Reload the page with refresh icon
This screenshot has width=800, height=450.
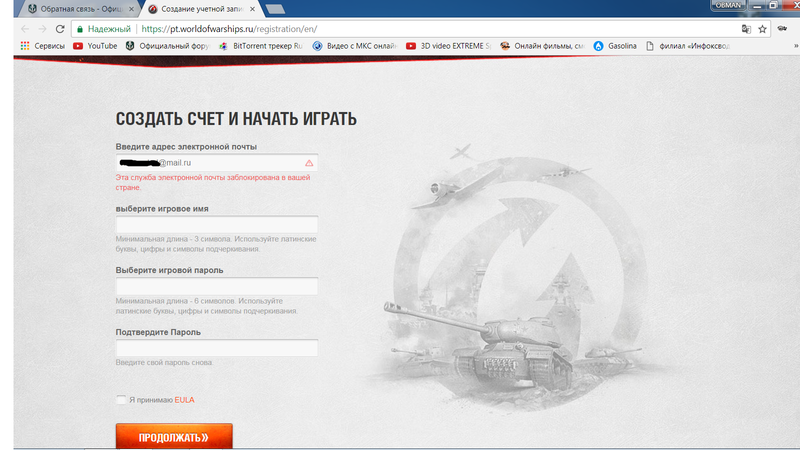(x=60, y=29)
